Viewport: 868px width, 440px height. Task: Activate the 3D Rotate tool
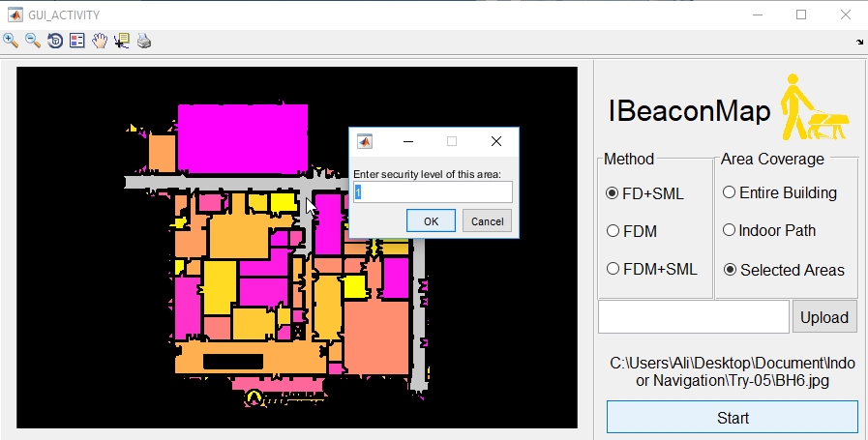point(55,41)
